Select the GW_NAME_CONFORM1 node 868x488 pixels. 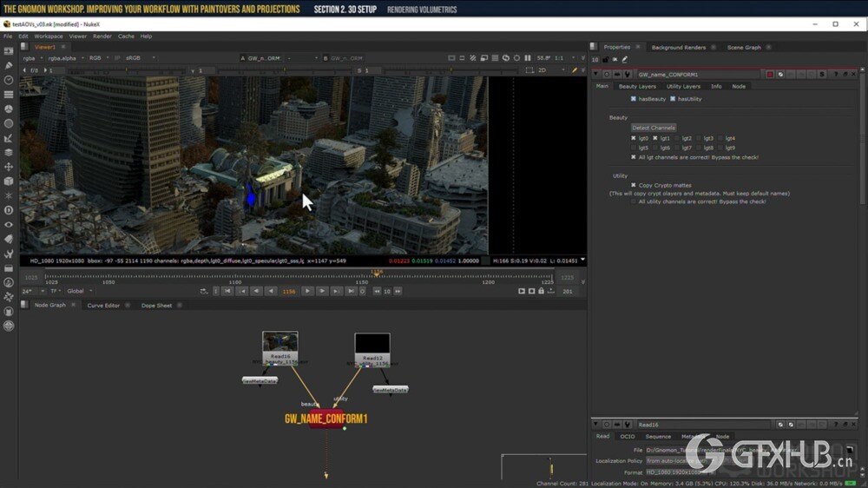pos(325,419)
